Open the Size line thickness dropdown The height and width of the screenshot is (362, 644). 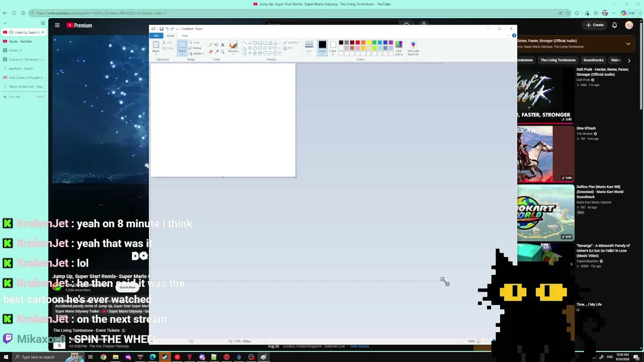[x=309, y=47]
